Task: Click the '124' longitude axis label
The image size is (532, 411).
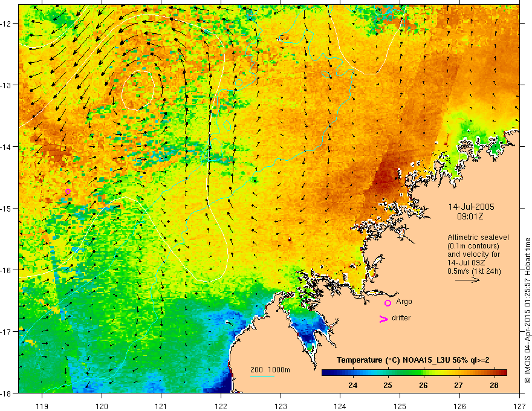Action: [340, 406]
